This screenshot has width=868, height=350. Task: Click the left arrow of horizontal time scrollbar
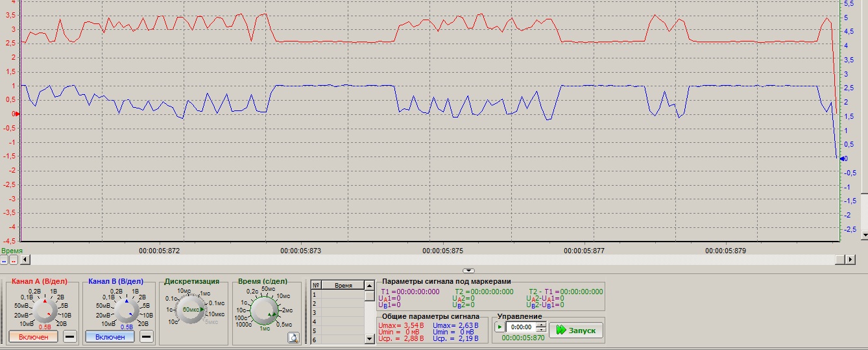tap(25, 260)
